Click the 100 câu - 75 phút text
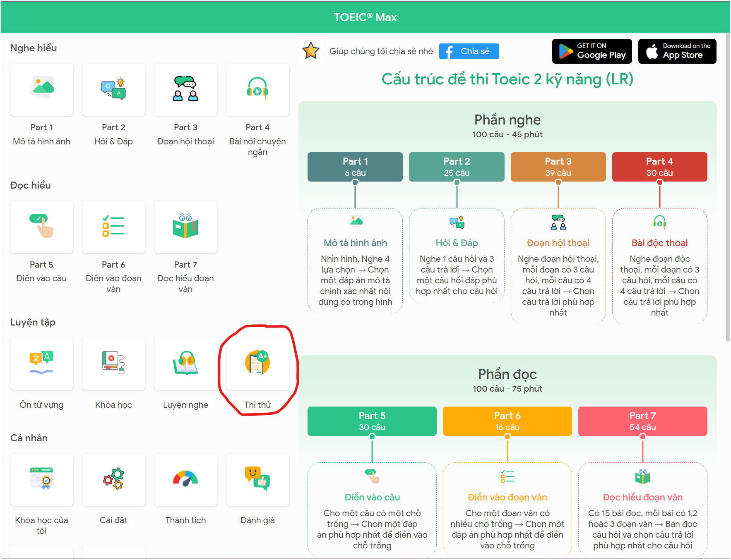 (507, 389)
